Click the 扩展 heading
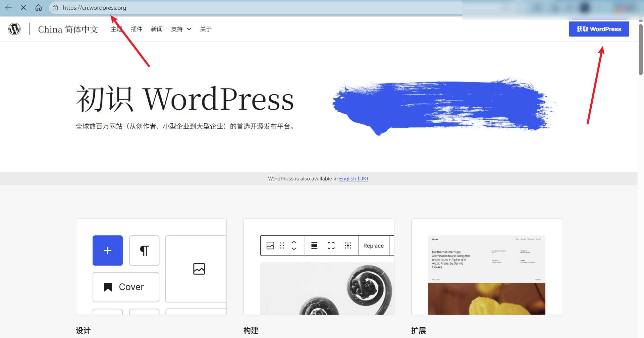The height and width of the screenshot is (338, 644). pyautogui.click(x=419, y=331)
